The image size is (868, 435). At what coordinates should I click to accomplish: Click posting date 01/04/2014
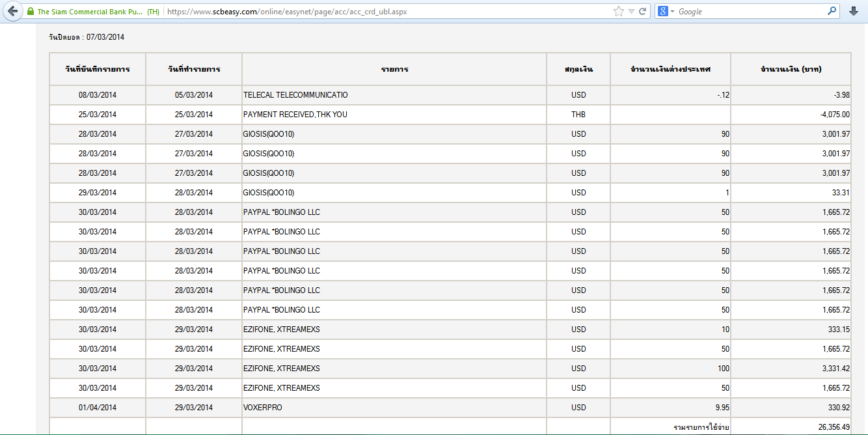click(98, 408)
